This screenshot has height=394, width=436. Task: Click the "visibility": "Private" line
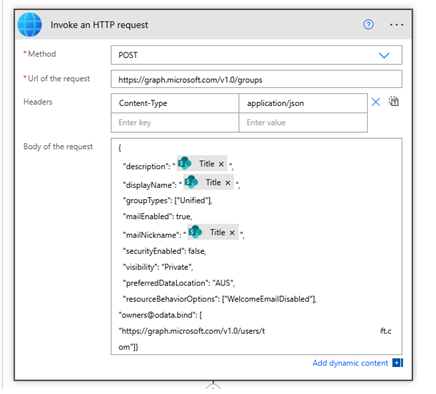(158, 267)
